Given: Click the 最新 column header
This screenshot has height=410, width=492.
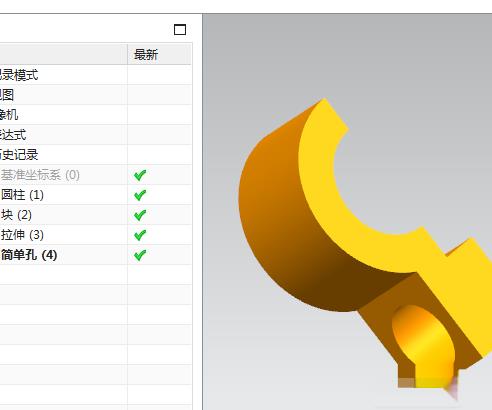Looking at the screenshot, I should point(159,54).
